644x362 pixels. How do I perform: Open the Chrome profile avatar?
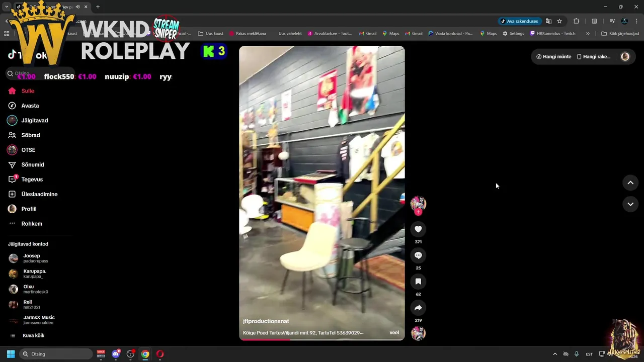click(x=624, y=21)
